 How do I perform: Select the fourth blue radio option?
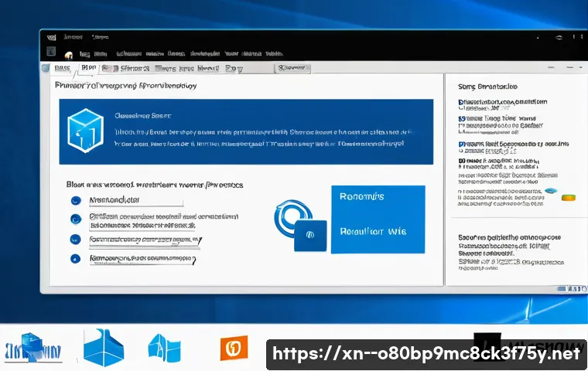(x=75, y=259)
